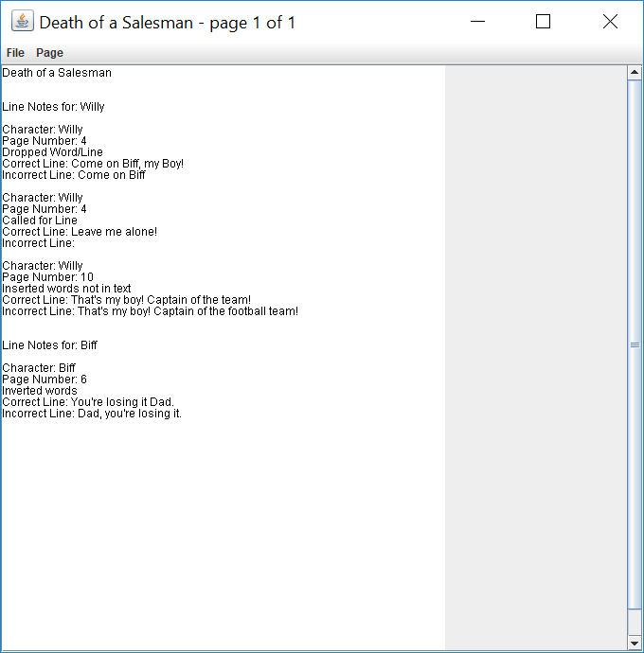
Task: Click 'Correct Line: That's my boy! Captain of the team!'
Action: tap(126, 300)
